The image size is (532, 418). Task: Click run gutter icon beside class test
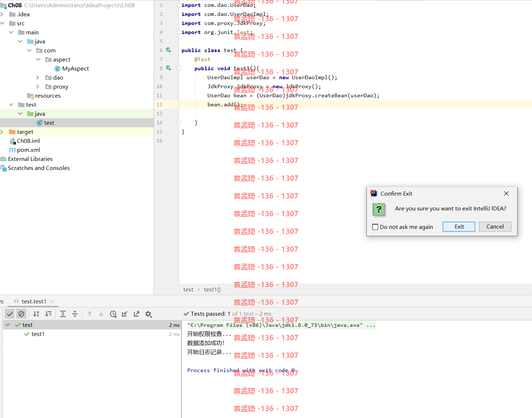[168, 50]
